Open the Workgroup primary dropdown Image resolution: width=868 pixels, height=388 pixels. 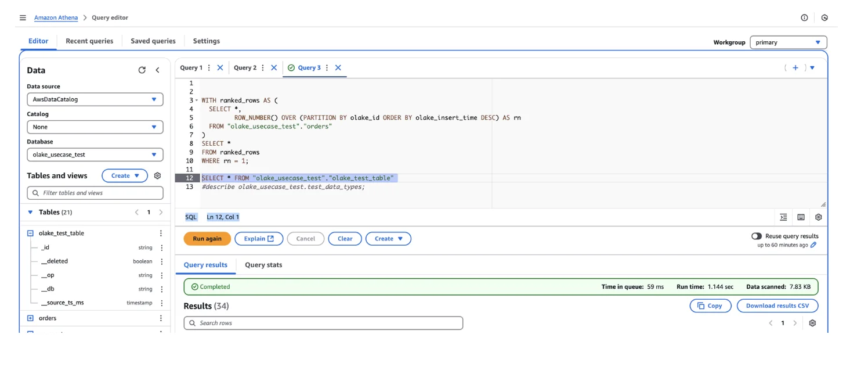[788, 42]
